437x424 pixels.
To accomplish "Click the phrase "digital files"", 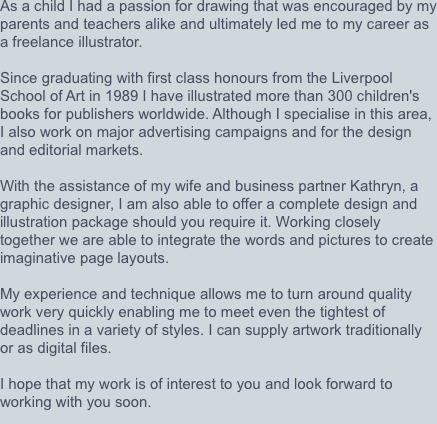I will point(72,348).
